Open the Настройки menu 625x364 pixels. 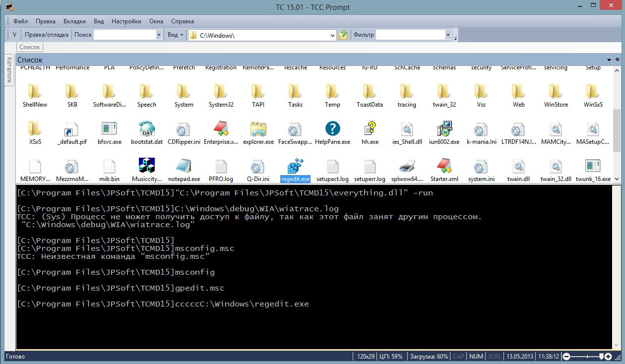(126, 21)
